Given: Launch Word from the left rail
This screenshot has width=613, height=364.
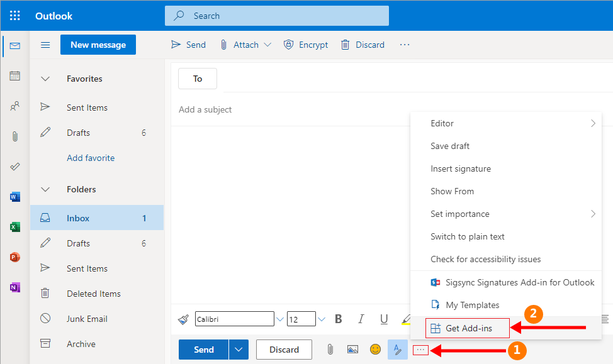Looking at the screenshot, I should (x=14, y=197).
